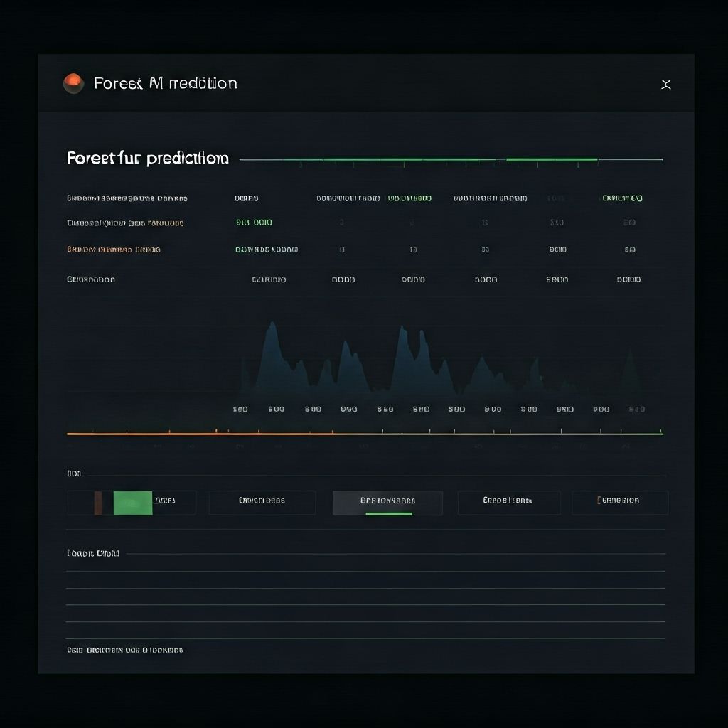Close the Forest prediction window
This screenshot has width=728, height=728.
[x=665, y=85]
